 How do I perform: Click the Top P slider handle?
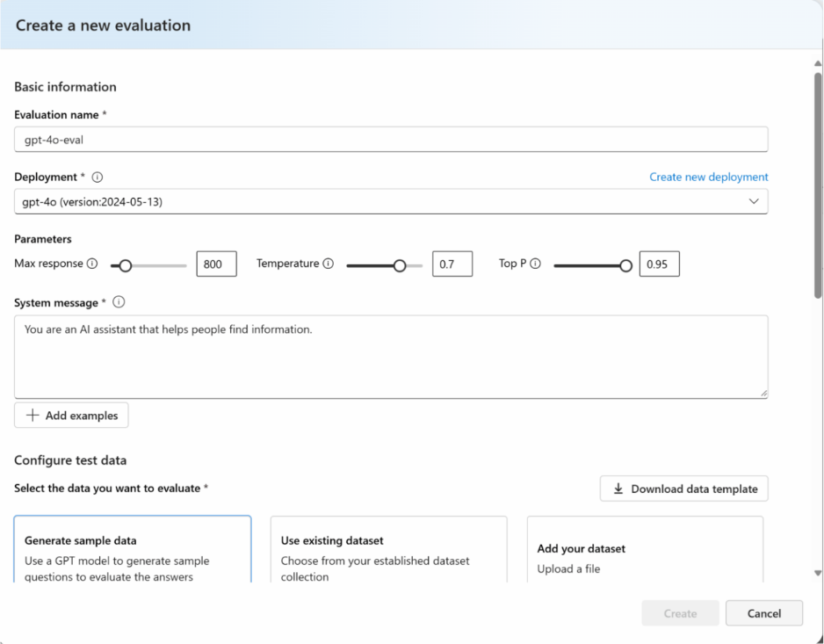coord(625,264)
